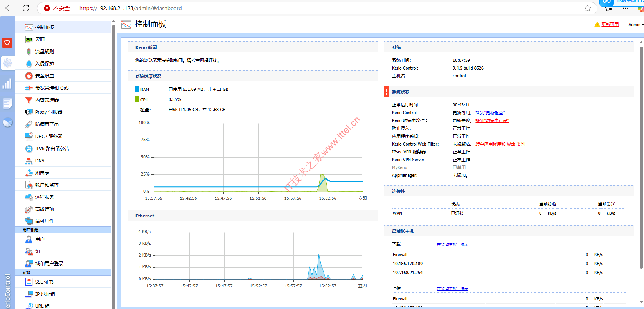Reload the page with the refresh button
644x309 pixels.
[26, 8]
